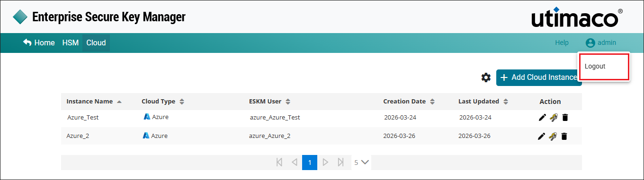Delete the Azure_Test instance
Screen dimensions: 644x180
click(x=564, y=117)
